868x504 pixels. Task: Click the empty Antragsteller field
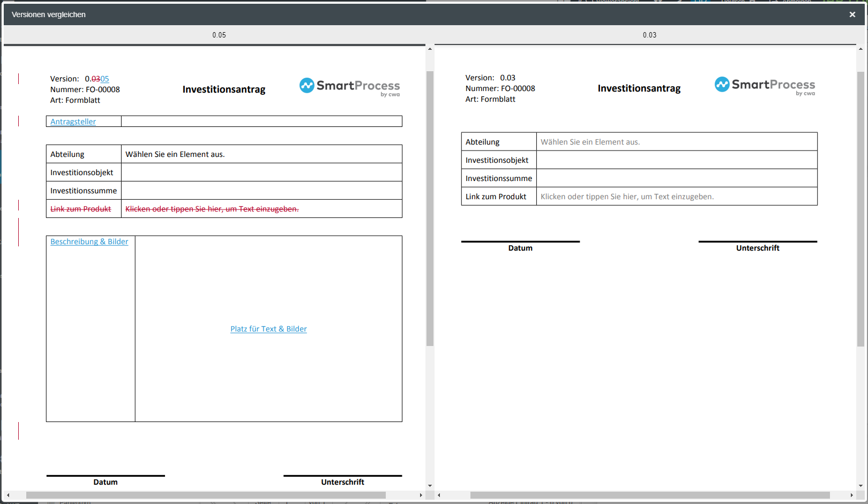(x=261, y=122)
